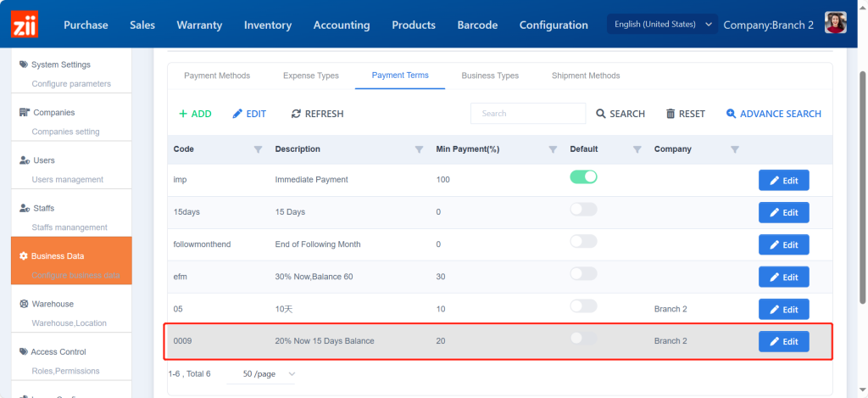Image resolution: width=868 pixels, height=398 pixels.
Task: Open the Inventory menu
Action: click(268, 25)
